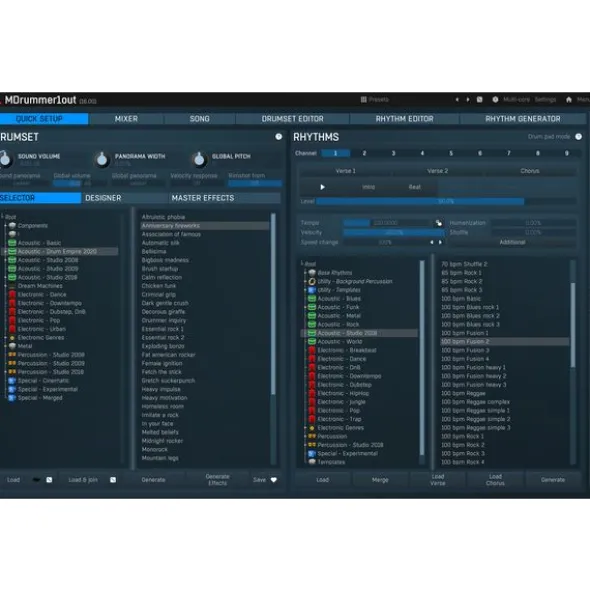
Task: Click the home icon in the title bar
Action: (x=569, y=100)
